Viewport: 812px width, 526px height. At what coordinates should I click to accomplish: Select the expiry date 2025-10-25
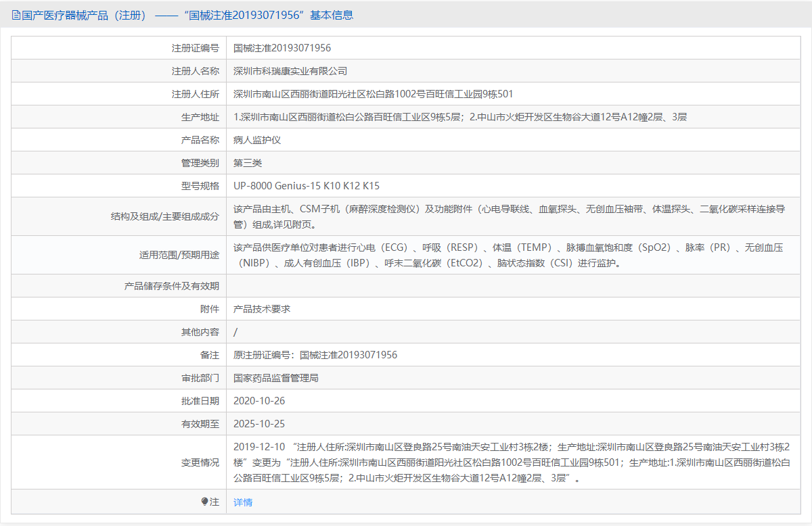258,423
